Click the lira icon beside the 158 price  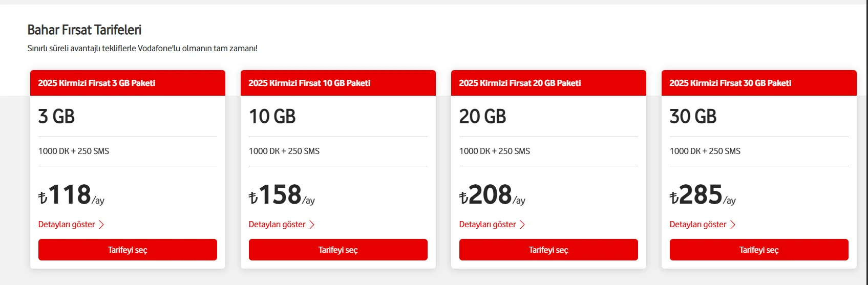pos(253,197)
